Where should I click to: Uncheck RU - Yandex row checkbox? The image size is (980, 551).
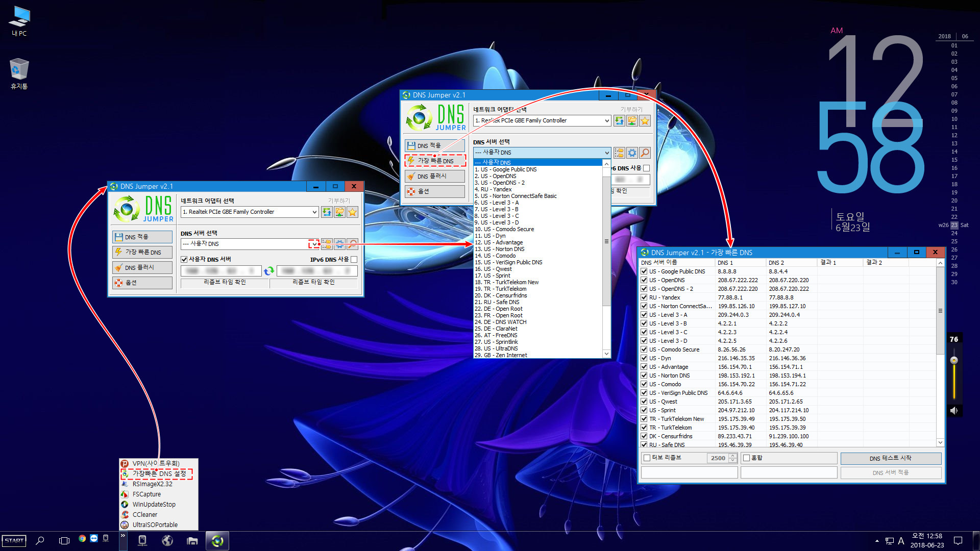pyautogui.click(x=644, y=297)
